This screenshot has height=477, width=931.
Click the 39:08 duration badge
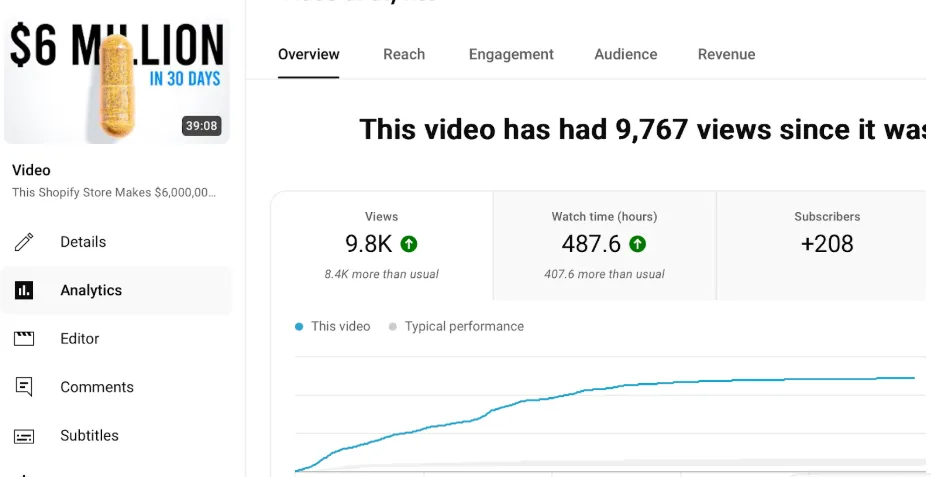(202, 126)
